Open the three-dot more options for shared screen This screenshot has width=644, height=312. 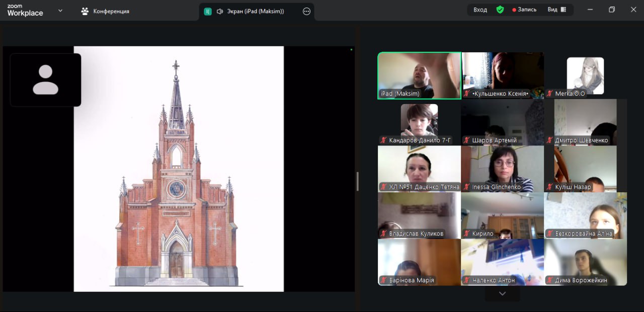pyautogui.click(x=306, y=11)
